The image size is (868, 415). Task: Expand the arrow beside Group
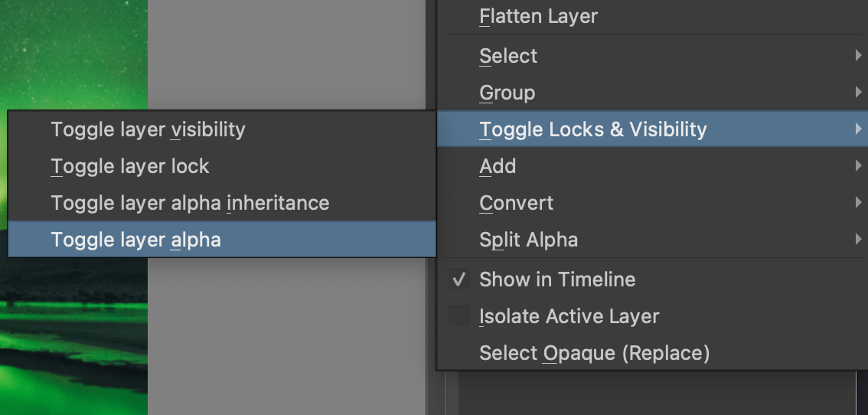[857, 92]
